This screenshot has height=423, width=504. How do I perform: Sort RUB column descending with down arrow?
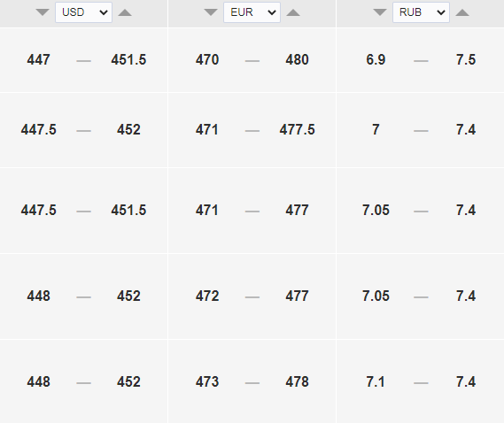(x=380, y=12)
